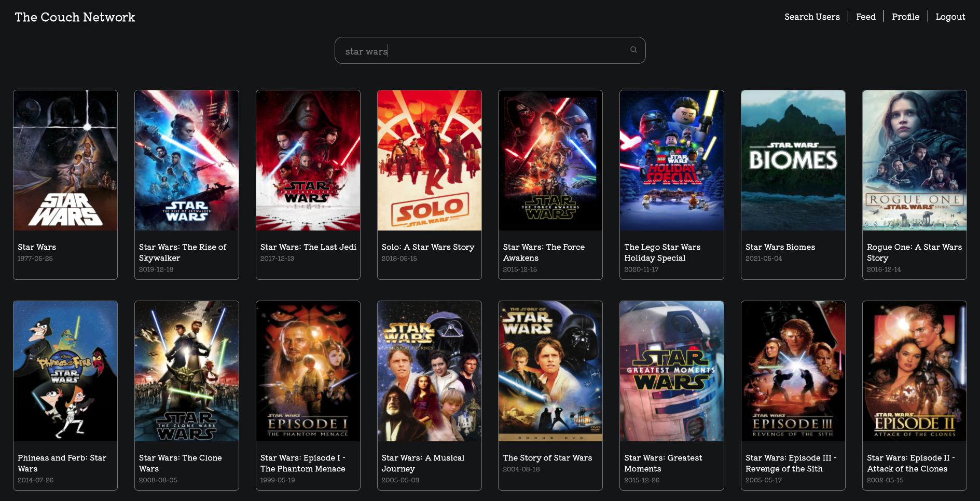Click release date 1999-05-19

[x=278, y=480]
